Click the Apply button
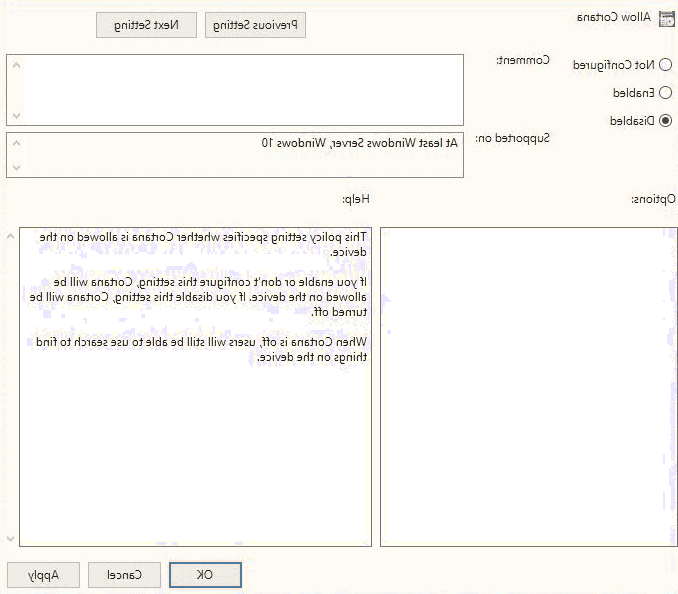678x594 pixels. [x=44, y=575]
